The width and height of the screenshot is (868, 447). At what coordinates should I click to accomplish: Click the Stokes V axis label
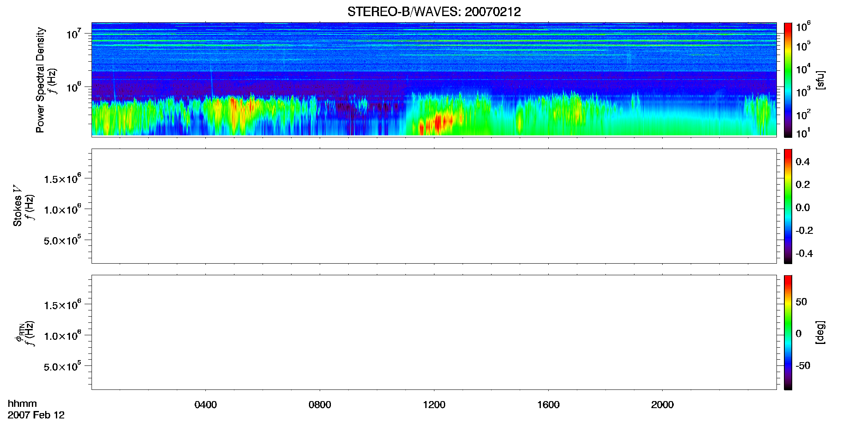[17, 206]
